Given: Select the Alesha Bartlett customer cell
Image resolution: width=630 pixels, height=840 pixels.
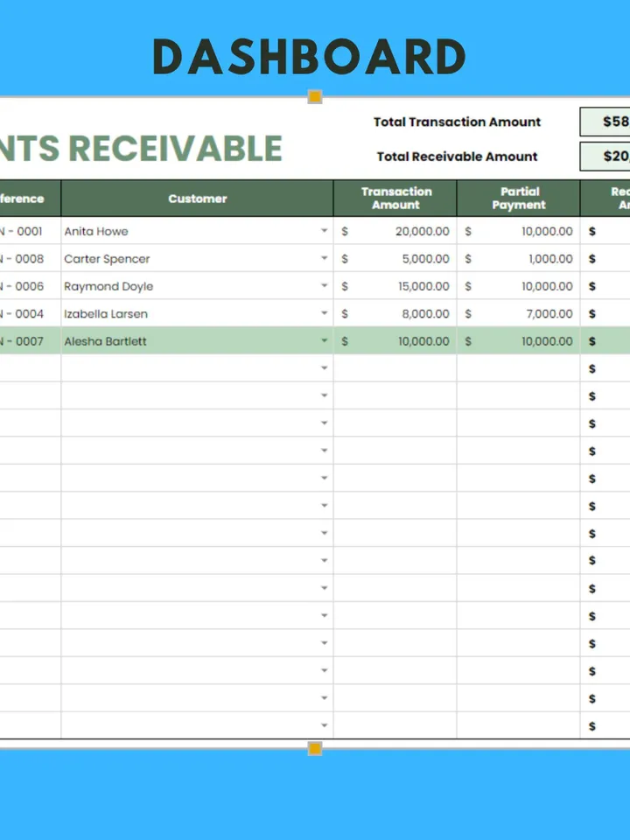Looking at the screenshot, I should pos(197,340).
